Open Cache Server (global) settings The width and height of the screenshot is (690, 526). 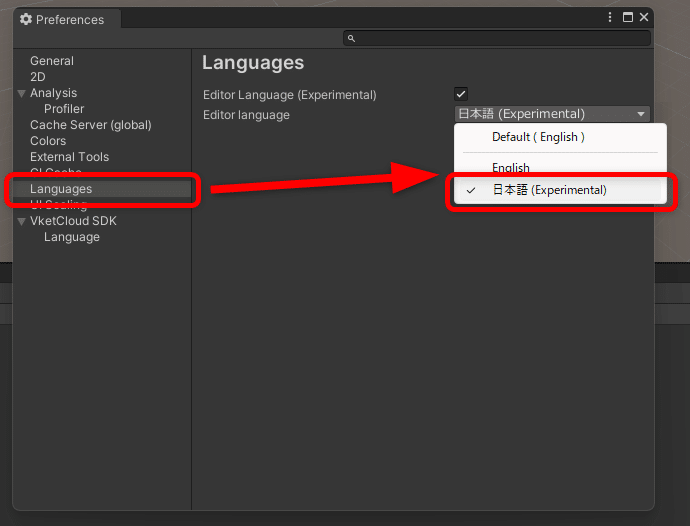91,125
